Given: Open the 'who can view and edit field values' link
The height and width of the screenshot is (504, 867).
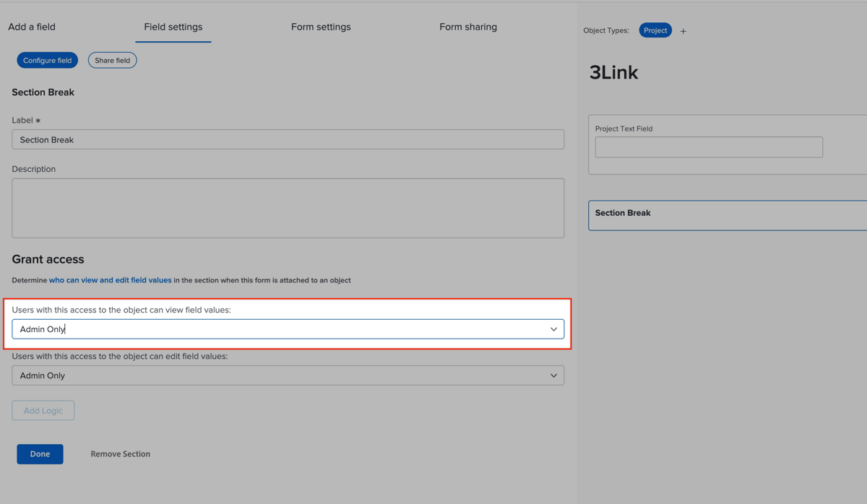Looking at the screenshot, I should coord(110,280).
